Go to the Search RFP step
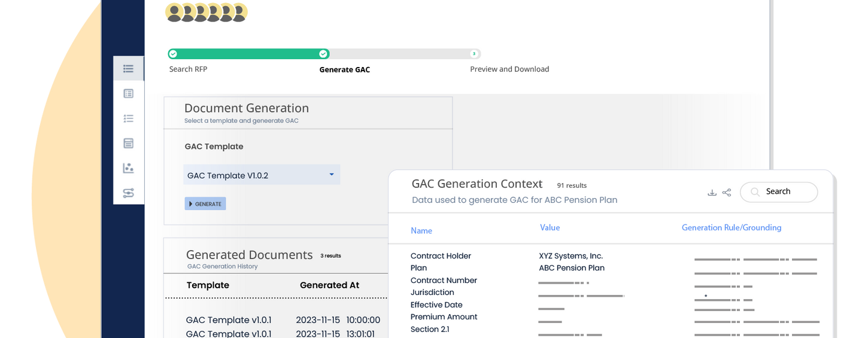 coord(173,54)
